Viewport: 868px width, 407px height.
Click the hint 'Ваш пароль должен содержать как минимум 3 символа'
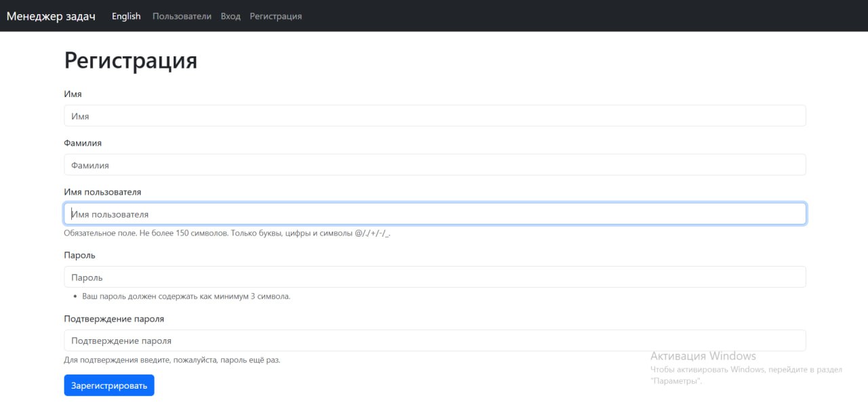pyautogui.click(x=186, y=296)
